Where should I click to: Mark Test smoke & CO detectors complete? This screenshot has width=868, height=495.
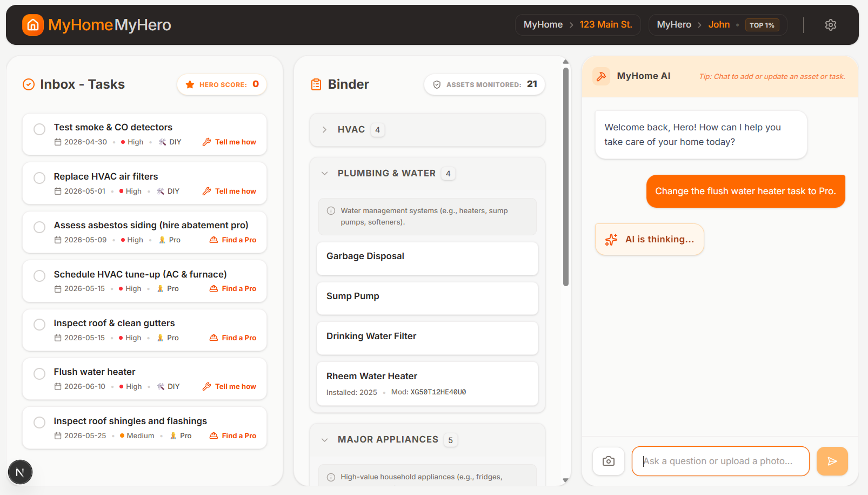tap(39, 129)
